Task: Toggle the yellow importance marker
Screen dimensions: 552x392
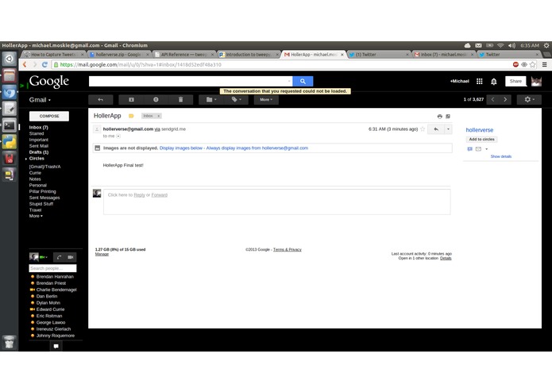Action: point(131,116)
